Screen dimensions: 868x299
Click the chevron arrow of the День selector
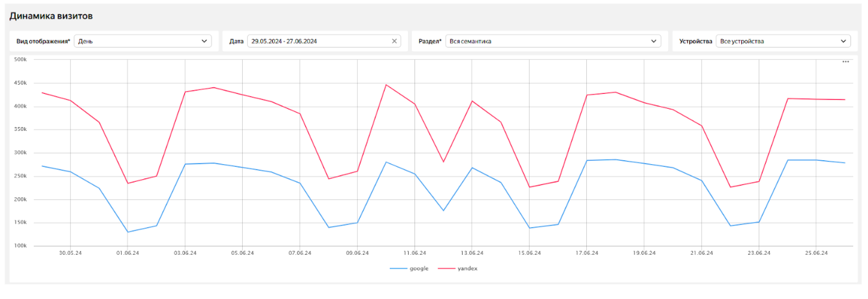(x=204, y=41)
